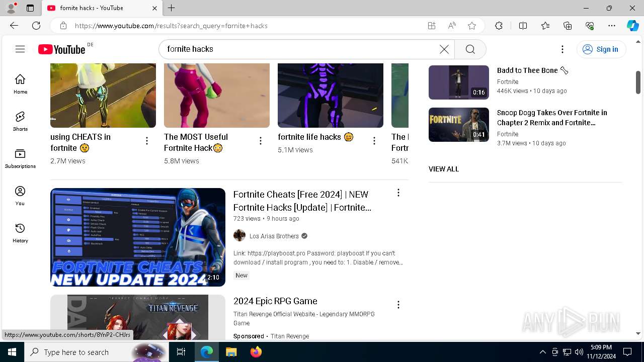Image resolution: width=644 pixels, height=362 pixels.
Task: Play Fortnite Cheats NEW UPDATE 2024 thumbnail
Action: [138, 237]
